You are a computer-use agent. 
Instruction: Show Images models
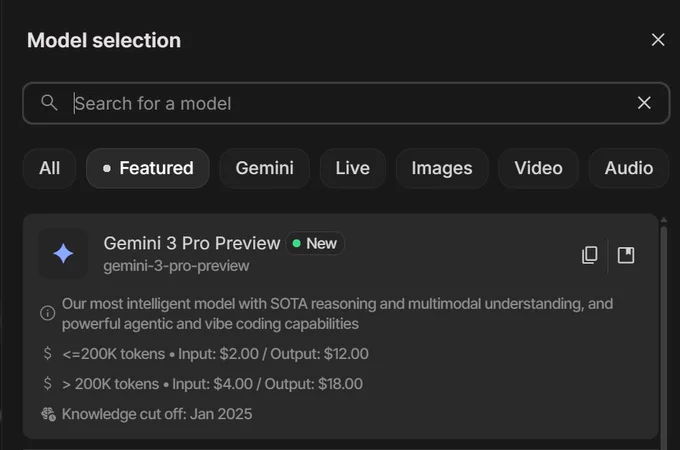442,168
